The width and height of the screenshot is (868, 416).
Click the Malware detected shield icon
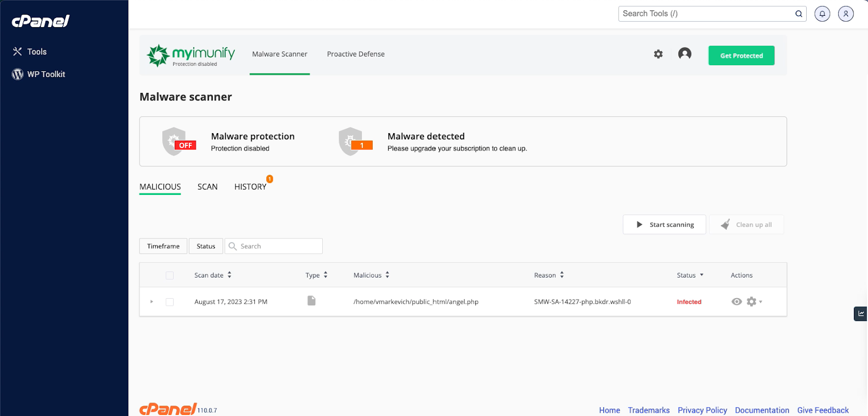[355, 141]
